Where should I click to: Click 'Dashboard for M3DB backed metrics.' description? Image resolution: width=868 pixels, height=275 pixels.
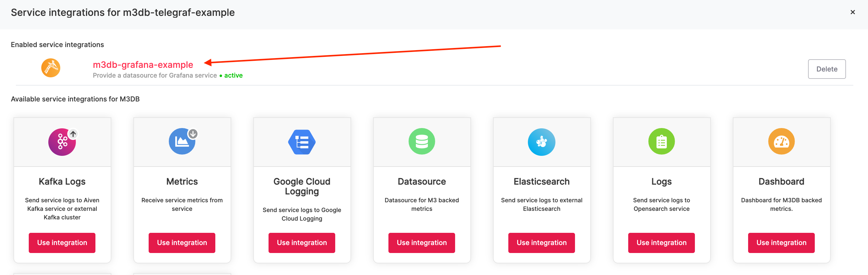pyautogui.click(x=781, y=204)
